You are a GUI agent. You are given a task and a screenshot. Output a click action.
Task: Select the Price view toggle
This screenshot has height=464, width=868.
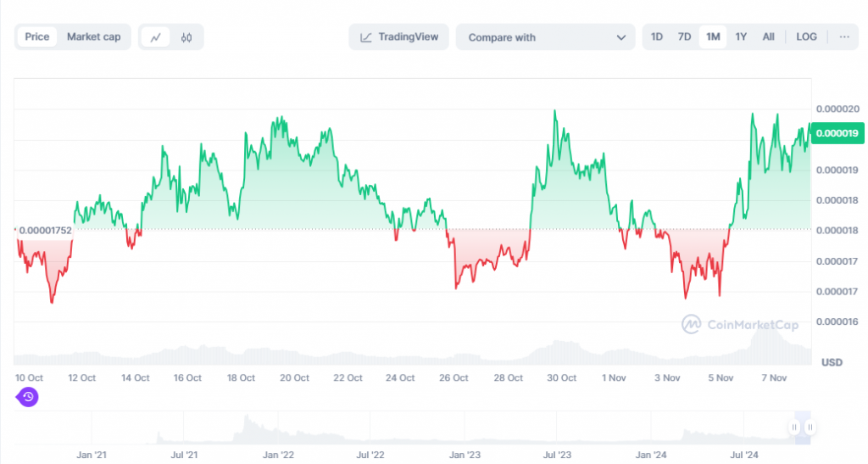point(37,36)
